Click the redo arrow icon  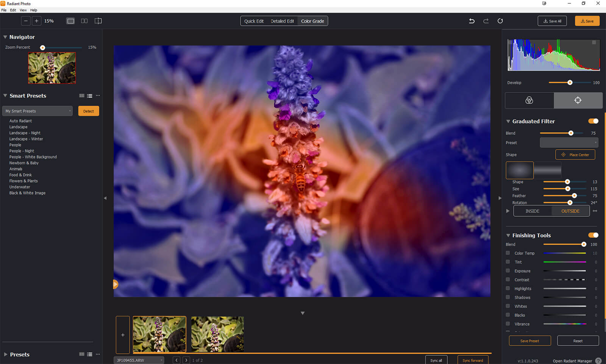[x=486, y=21]
